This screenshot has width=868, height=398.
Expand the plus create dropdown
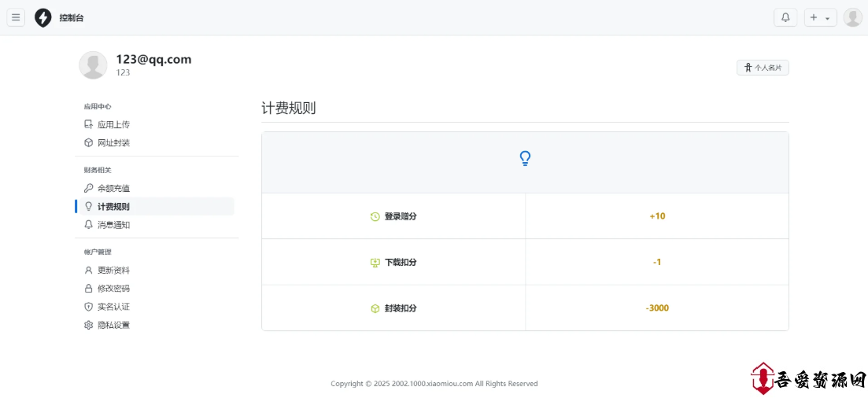(820, 17)
